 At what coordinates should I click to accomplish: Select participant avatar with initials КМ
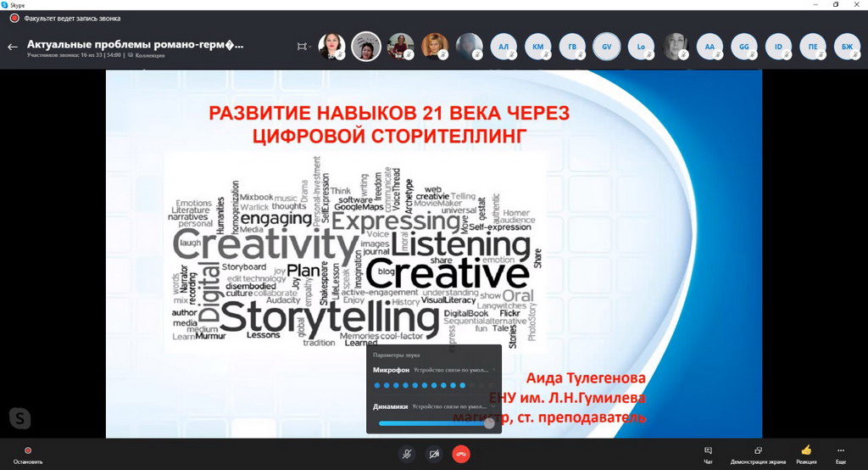coord(537,47)
